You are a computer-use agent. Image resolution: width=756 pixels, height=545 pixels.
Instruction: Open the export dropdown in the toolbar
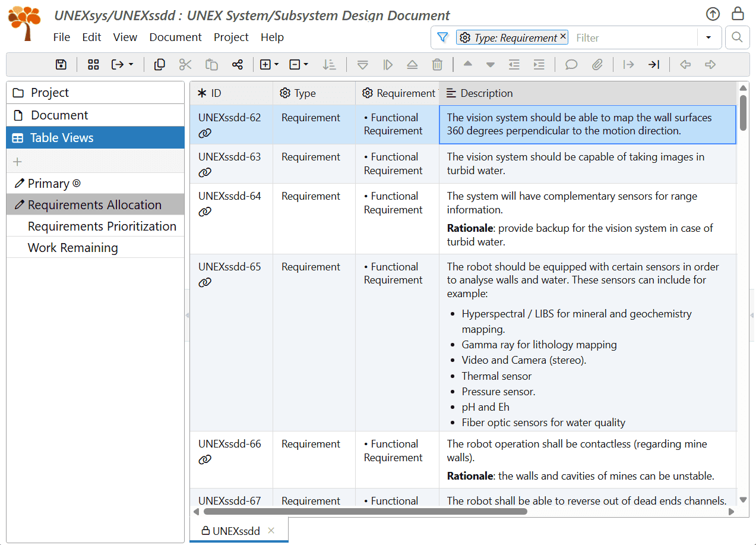(122, 64)
